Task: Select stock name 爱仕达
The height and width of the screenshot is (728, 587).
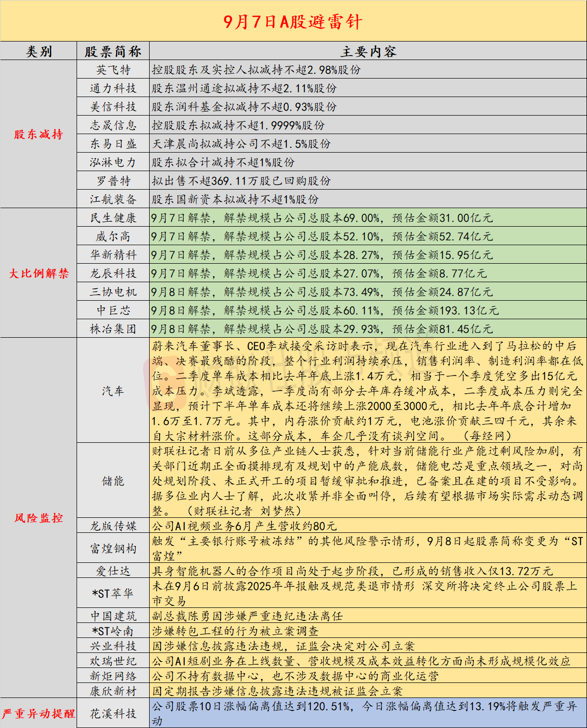Action: coord(113,571)
